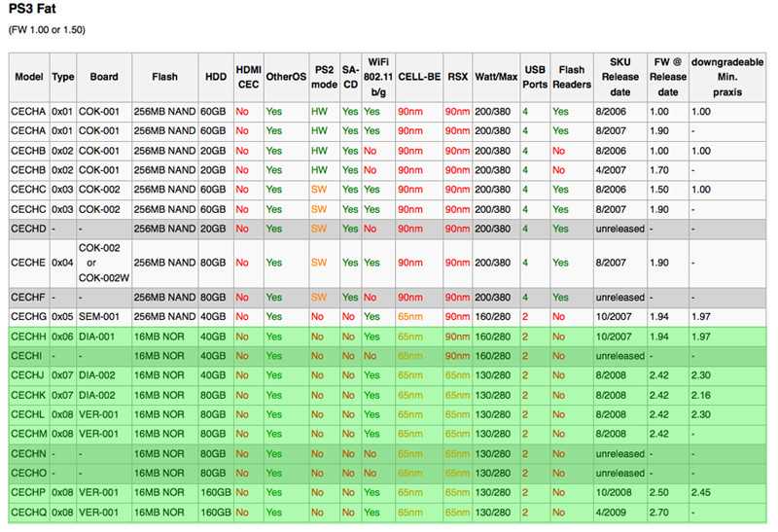This screenshot has height=532, width=778.
Task: Select the 'CECHL' model cell
Action: coord(28,414)
